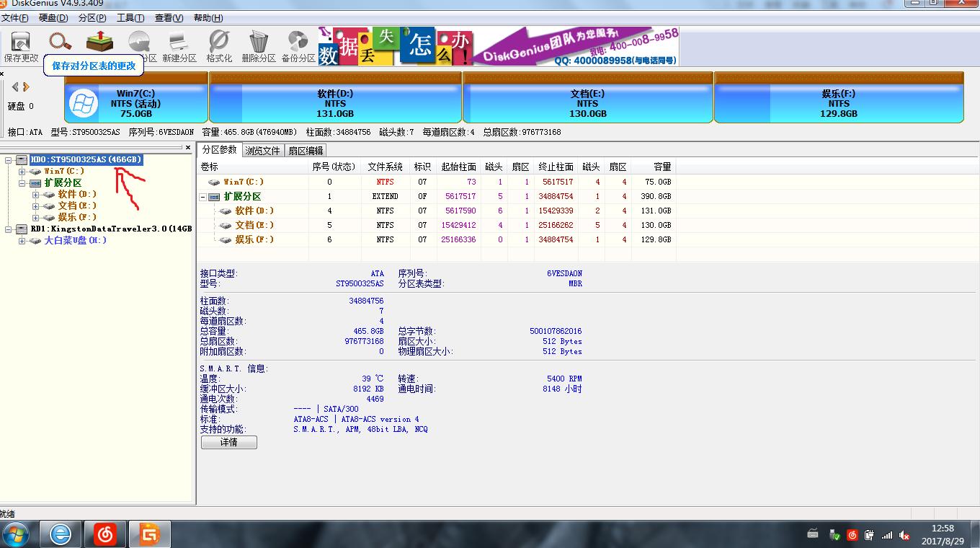980x548 pixels.
Task: Click the 8148 小时 power-on time value
Action: [x=562, y=389]
